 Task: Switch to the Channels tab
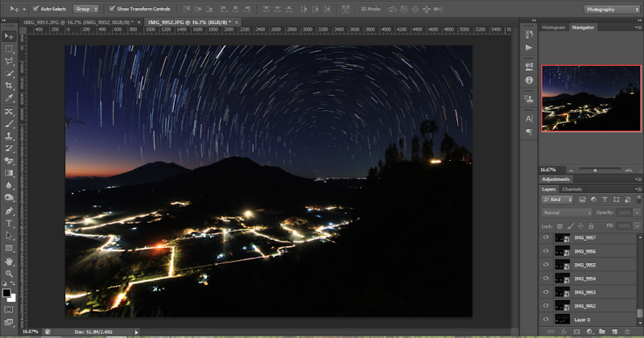pyautogui.click(x=572, y=189)
